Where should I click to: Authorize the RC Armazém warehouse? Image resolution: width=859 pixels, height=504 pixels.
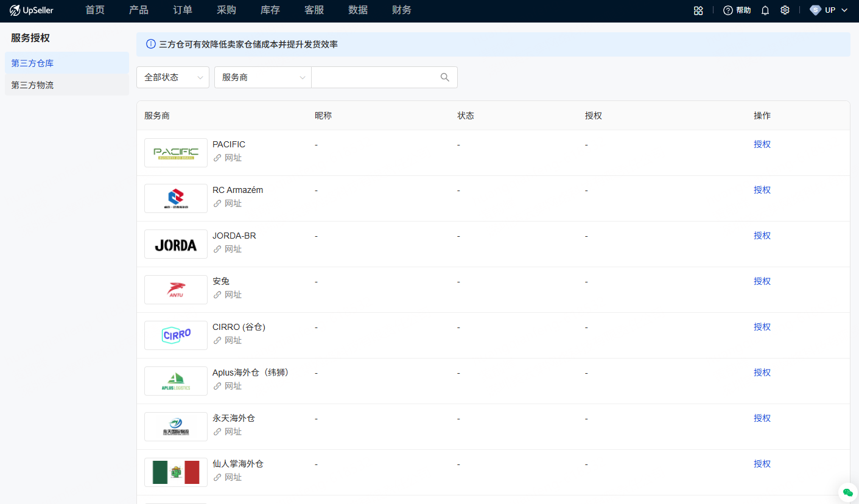(762, 190)
